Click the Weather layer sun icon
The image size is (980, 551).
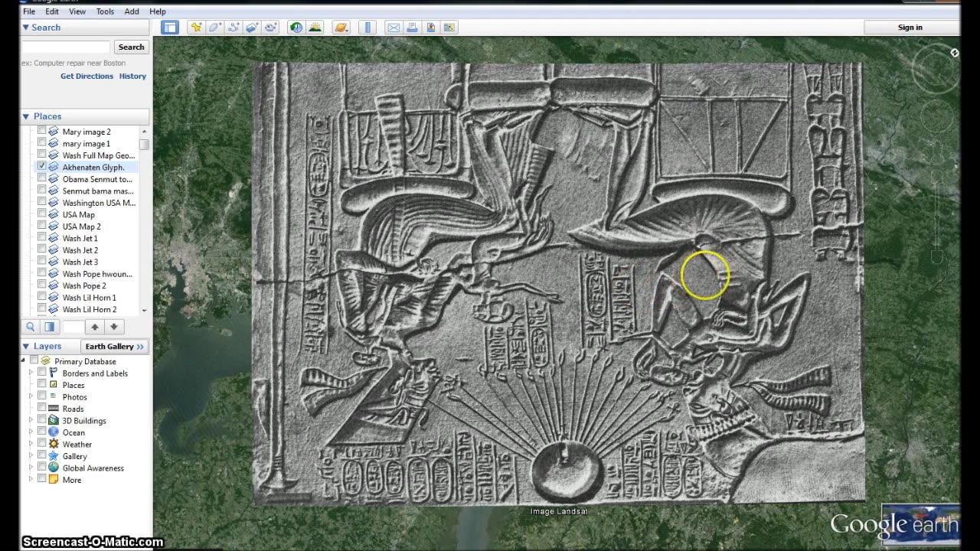point(54,444)
